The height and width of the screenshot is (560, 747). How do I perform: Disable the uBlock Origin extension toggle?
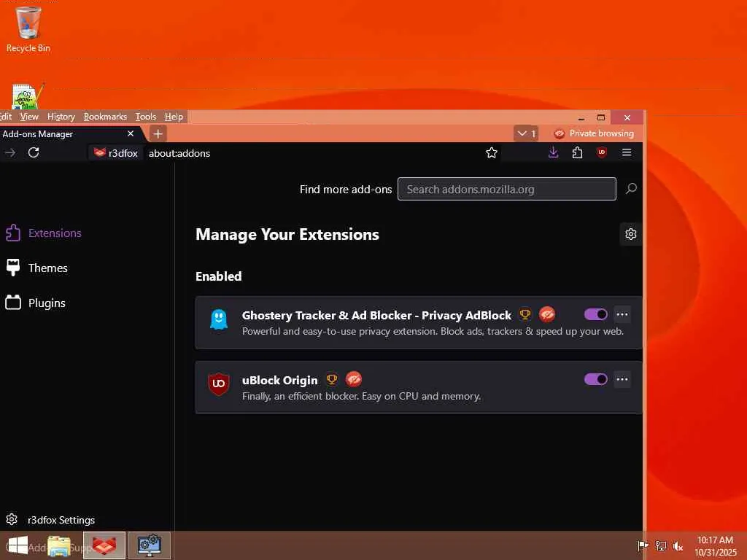595,379
